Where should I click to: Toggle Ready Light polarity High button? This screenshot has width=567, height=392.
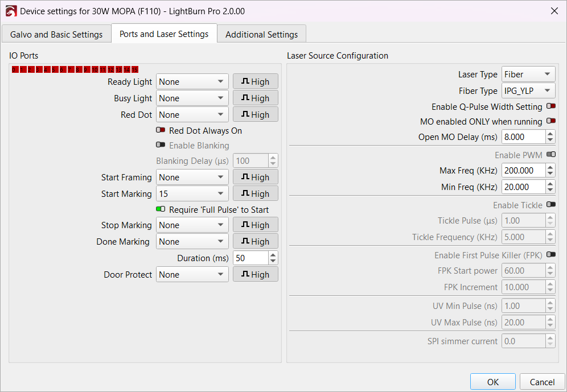click(x=255, y=82)
